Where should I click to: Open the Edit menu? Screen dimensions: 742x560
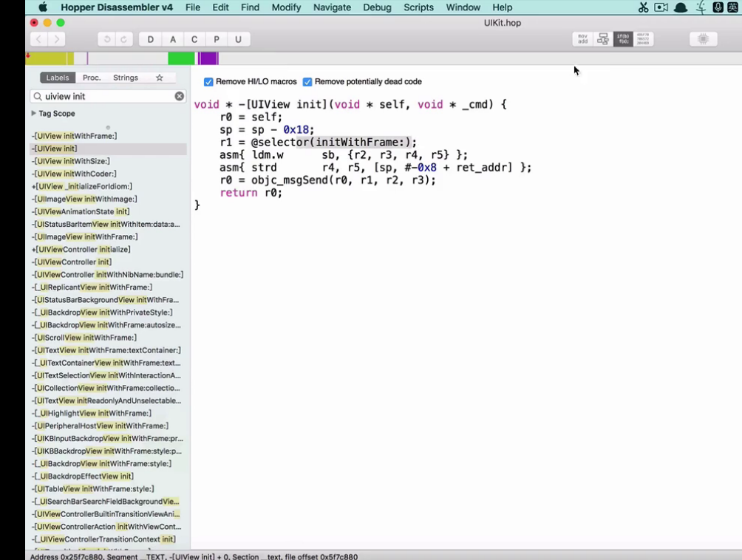(x=220, y=7)
